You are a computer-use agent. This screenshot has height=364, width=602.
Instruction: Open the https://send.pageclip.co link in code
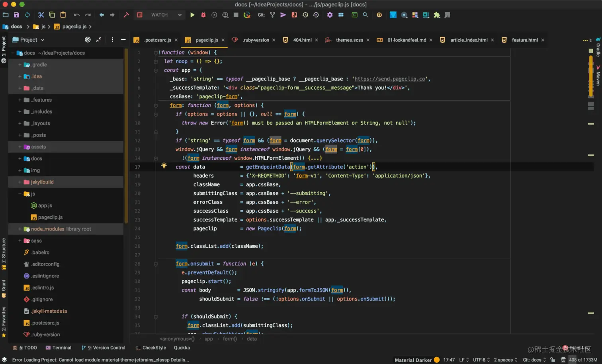(389, 79)
